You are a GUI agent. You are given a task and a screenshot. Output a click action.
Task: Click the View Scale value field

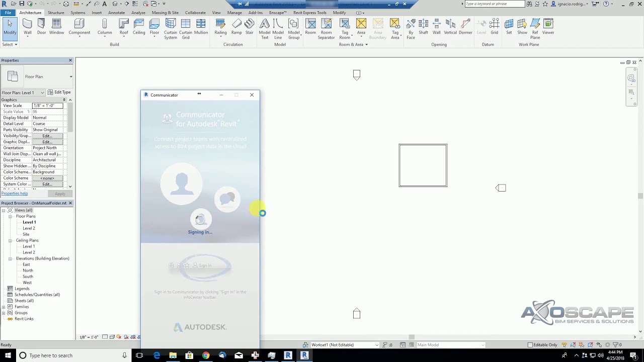(x=47, y=106)
